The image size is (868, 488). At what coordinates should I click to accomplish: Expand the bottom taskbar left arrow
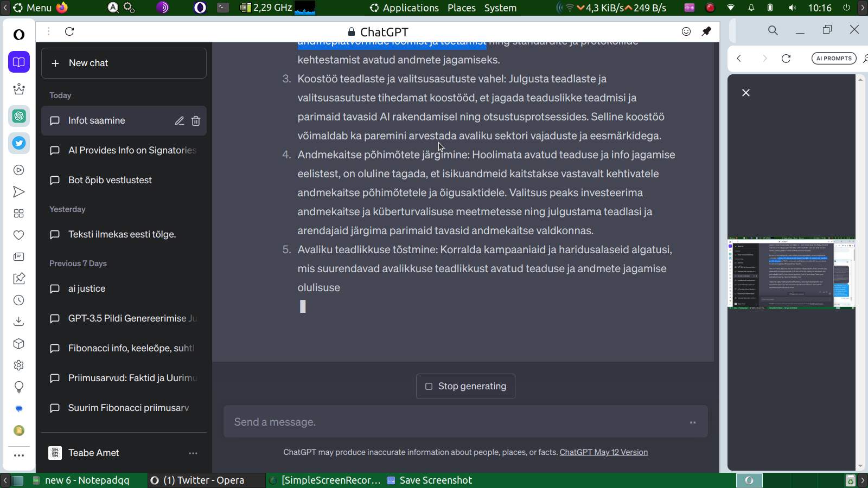5,480
